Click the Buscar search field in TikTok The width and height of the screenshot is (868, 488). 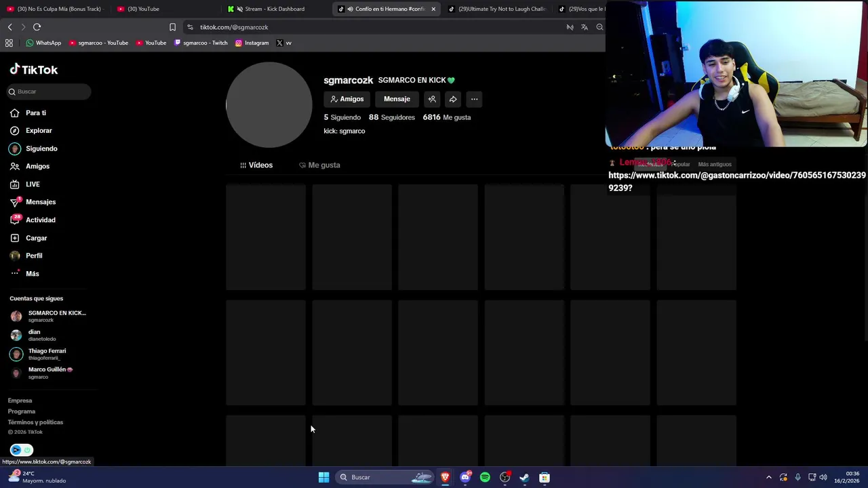49,91
